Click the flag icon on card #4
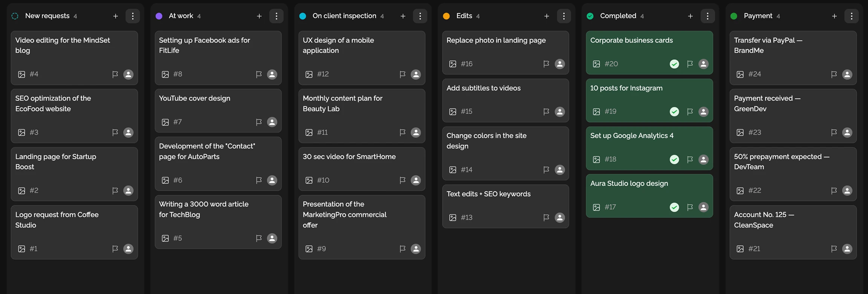Viewport: 868px width, 294px height. pyautogui.click(x=115, y=74)
